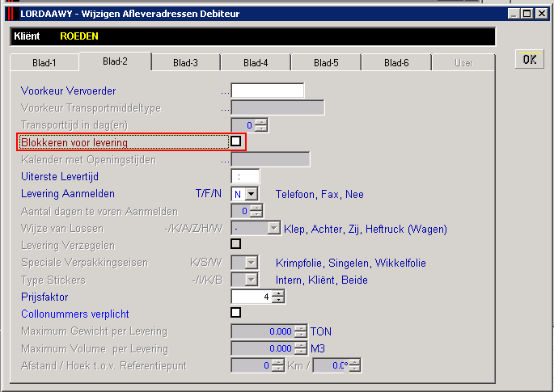Viewport: 554px width, 392px height.
Task: Enable Collonummers verplicht checkbox
Action: click(235, 313)
